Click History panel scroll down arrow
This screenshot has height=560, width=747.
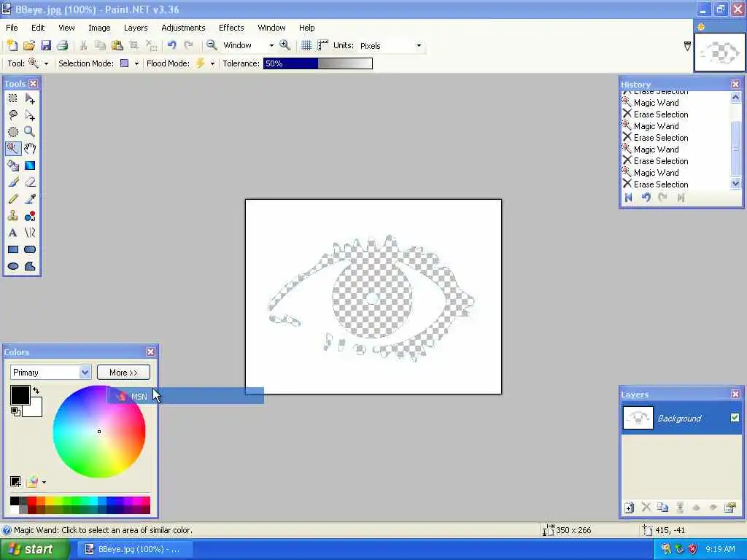(x=735, y=184)
